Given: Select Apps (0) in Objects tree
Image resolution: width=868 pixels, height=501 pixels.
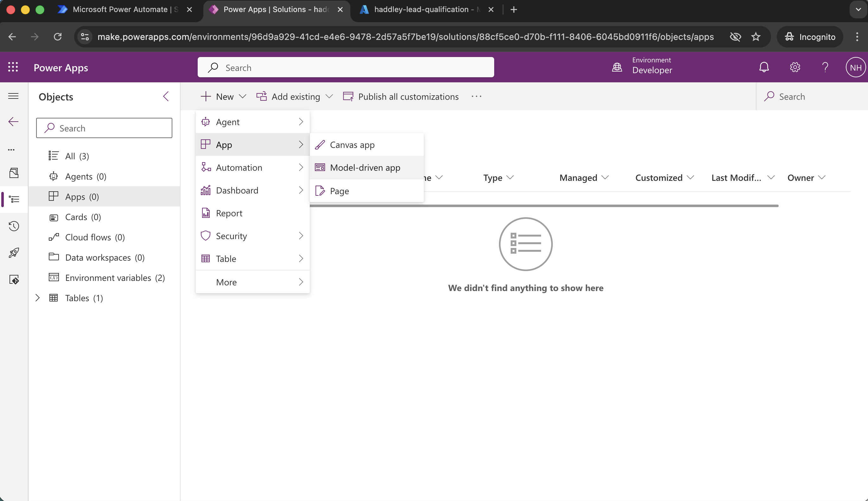Looking at the screenshot, I should (104, 196).
